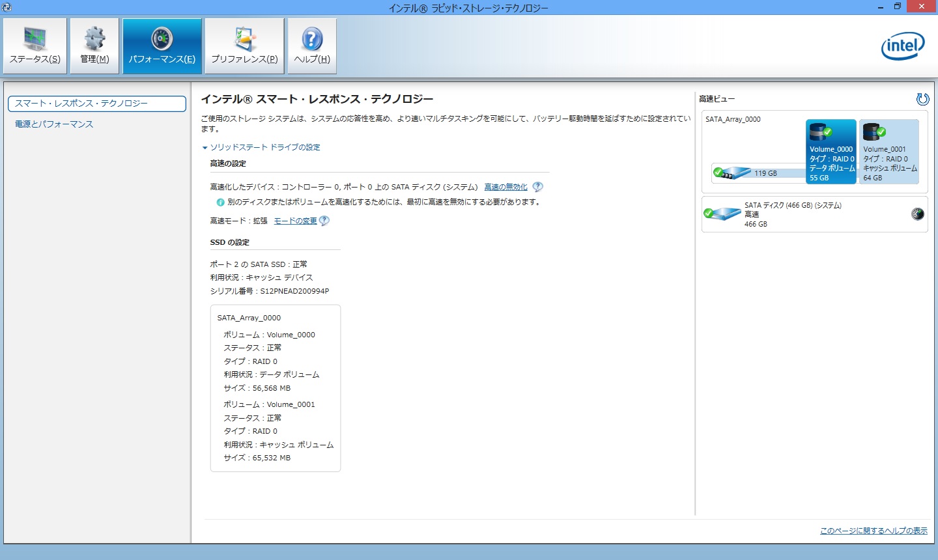Open the ヘルプ help tab
Viewport: 938px width, 560px height.
point(312,46)
